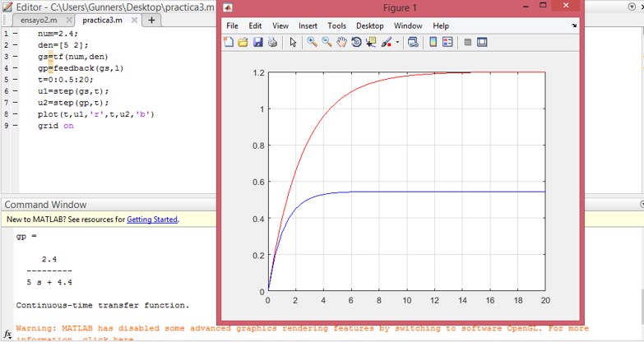Viewport: 644px width, 342px height.
Task: Click the MATLAB logo in Figure 1 title bar
Action: click(x=228, y=7)
